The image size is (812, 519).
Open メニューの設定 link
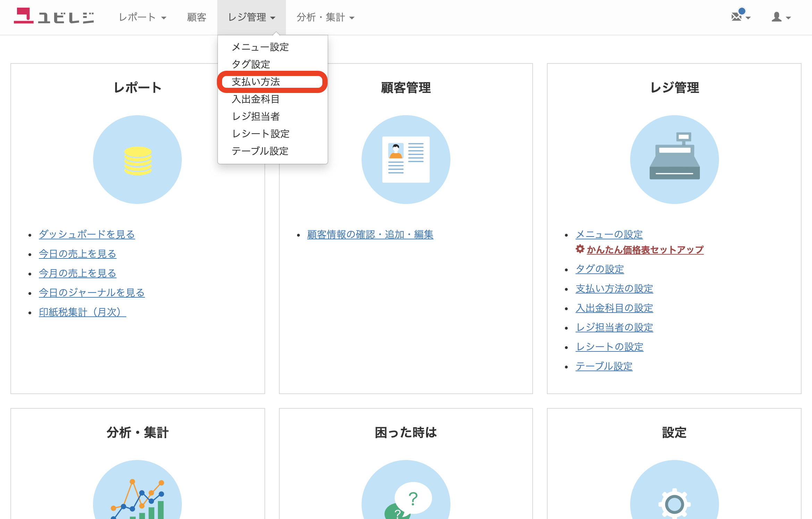(609, 235)
